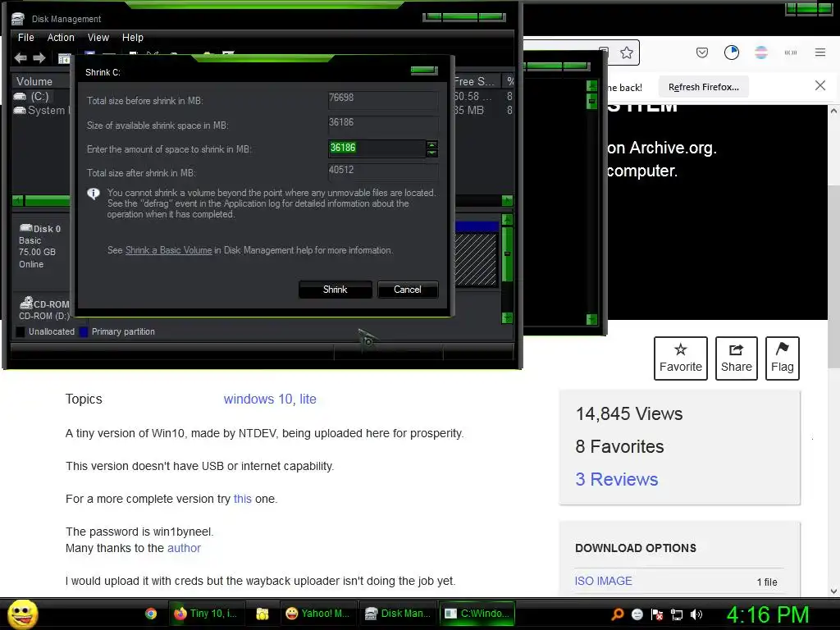Open the View menu
The height and width of the screenshot is (630, 840).
click(98, 38)
